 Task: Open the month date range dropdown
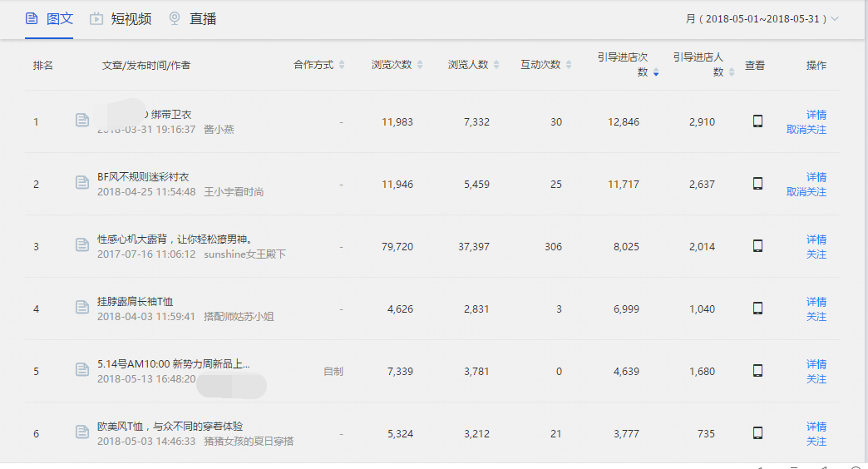[762, 19]
